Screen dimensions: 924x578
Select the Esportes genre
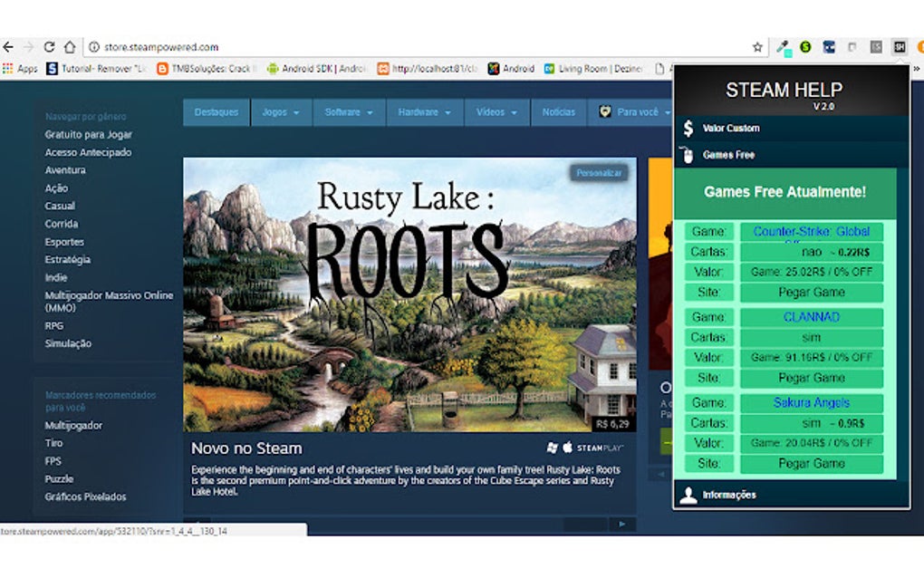coord(64,242)
